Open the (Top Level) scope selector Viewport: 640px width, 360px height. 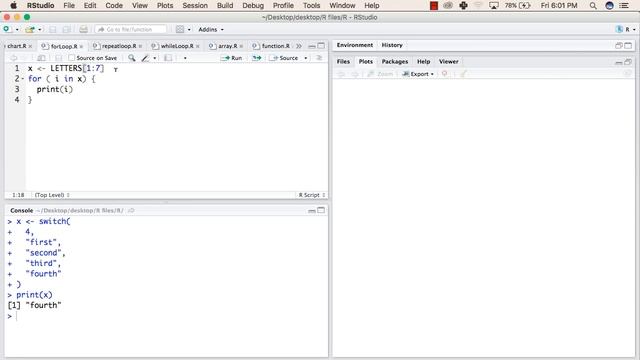coord(52,195)
